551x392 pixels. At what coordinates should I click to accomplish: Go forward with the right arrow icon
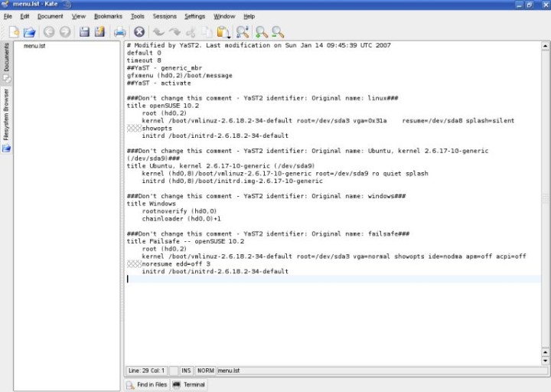click(65, 32)
